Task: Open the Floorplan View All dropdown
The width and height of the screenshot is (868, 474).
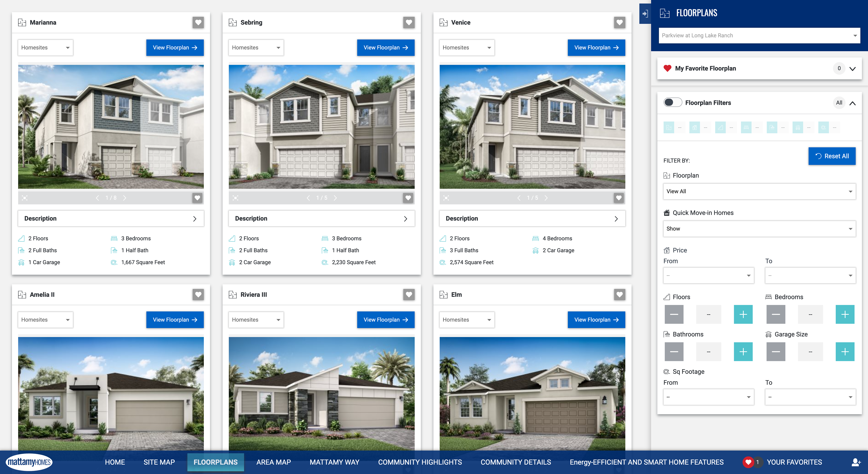Action: tap(759, 191)
